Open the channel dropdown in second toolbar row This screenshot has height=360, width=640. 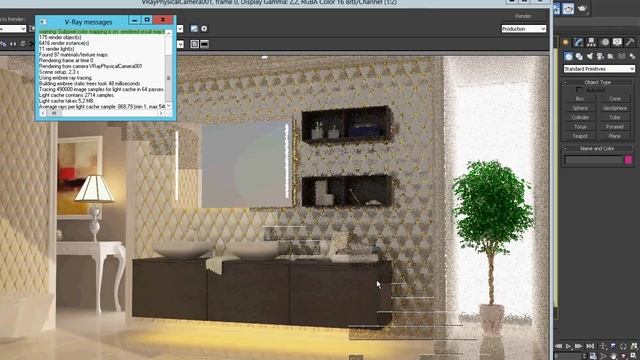pos(180,44)
